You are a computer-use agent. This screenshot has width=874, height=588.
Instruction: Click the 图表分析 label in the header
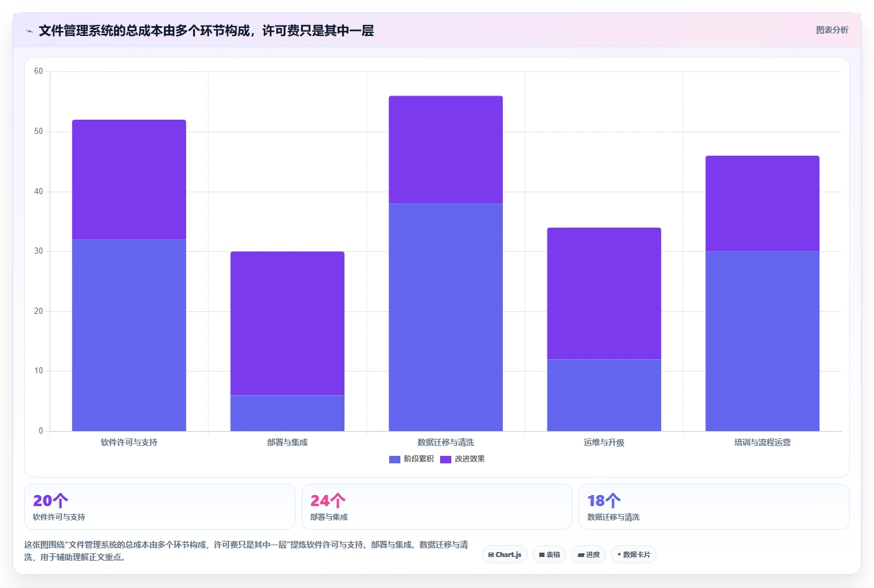pos(832,30)
